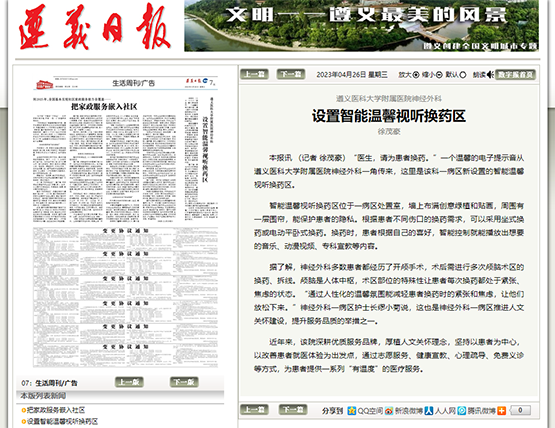Screen dimensions: 555x428
Task: Open more share options plus icon
Action: click(x=502, y=411)
